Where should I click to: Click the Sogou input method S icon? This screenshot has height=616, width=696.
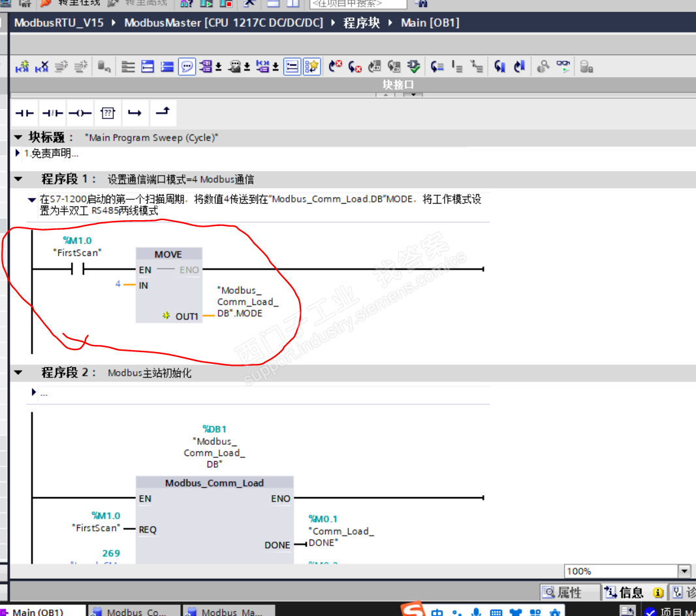(413, 609)
